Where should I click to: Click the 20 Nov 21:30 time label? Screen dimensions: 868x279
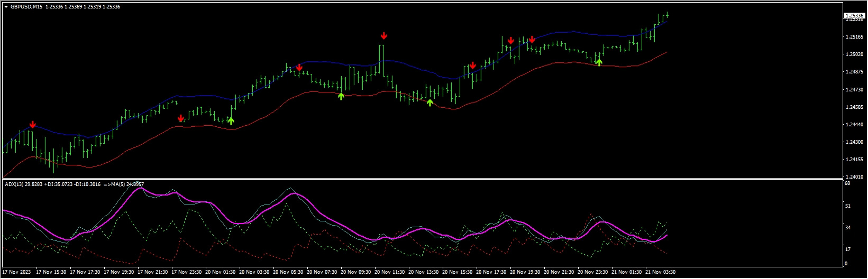coord(559,272)
